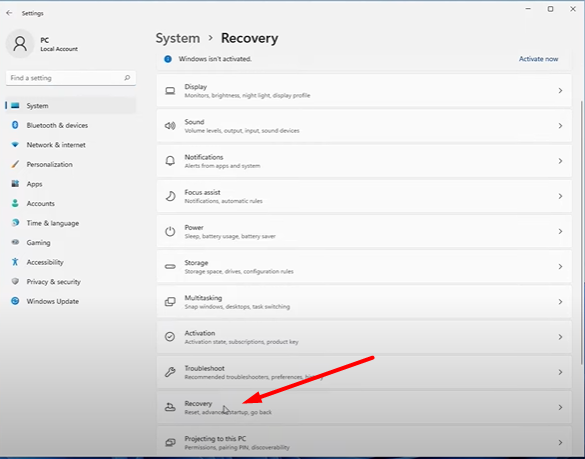
Task: Click the Apps icon in sidebar
Action: [15, 184]
